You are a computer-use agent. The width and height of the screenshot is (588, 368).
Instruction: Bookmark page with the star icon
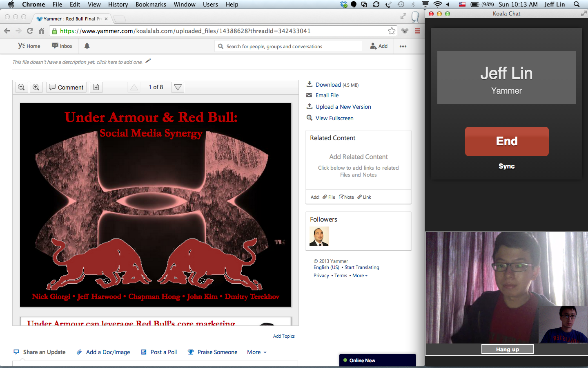392,31
